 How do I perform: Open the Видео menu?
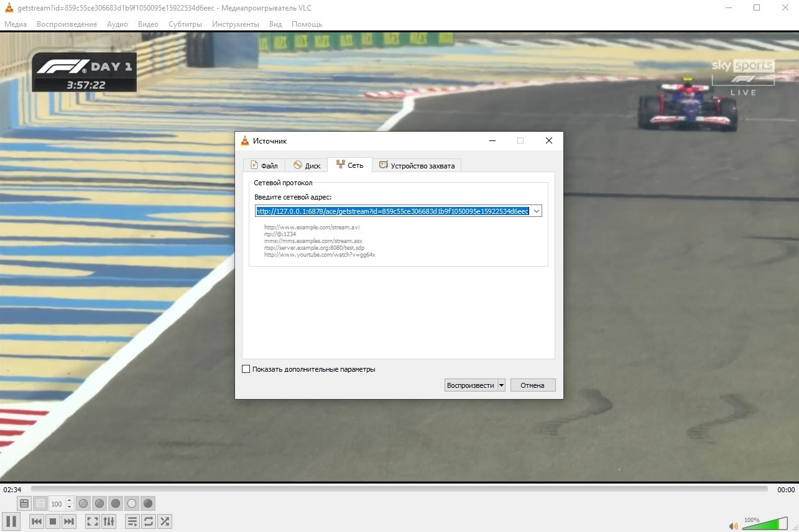point(148,24)
